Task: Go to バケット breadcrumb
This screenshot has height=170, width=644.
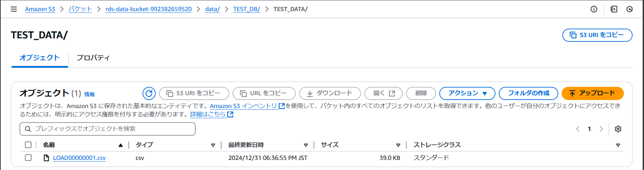Action: (x=80, y=9)
